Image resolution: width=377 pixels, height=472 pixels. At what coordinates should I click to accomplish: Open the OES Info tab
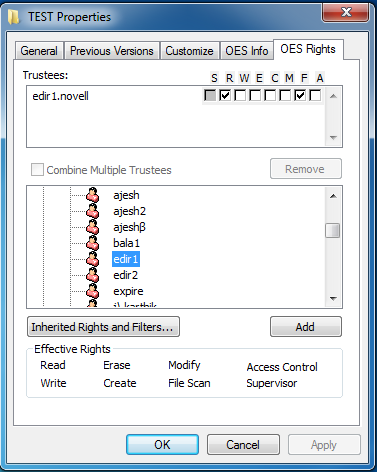click(x=247, y=51)
